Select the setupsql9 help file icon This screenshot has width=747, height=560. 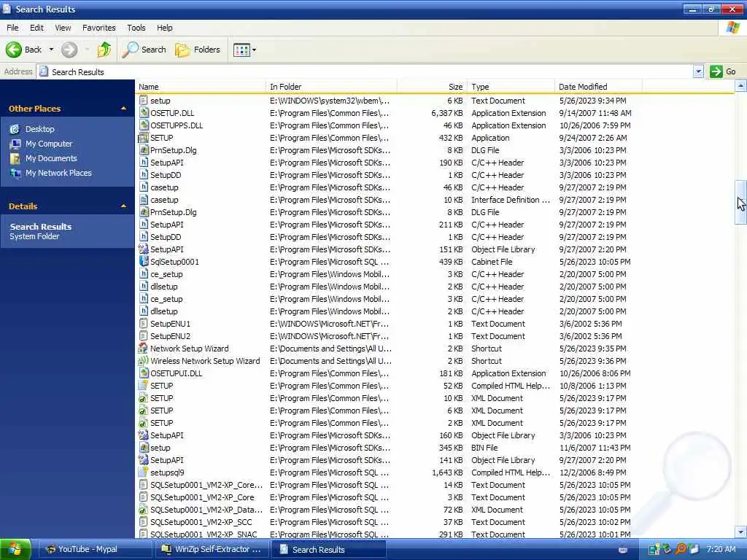click(144, 472)
